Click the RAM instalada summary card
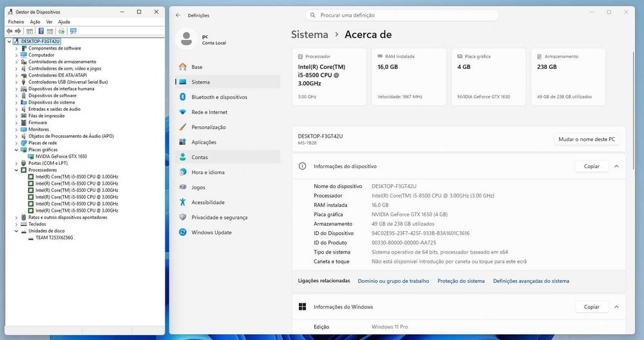The height and width of the screenshot is (340, 644). (x=409, y=77)
